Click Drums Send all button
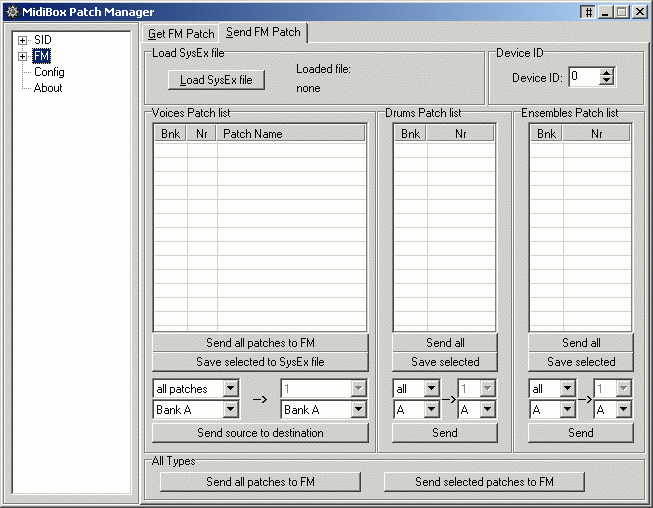Image resolution: width=653 pixels, height=508 pixels. click(445, 343)
